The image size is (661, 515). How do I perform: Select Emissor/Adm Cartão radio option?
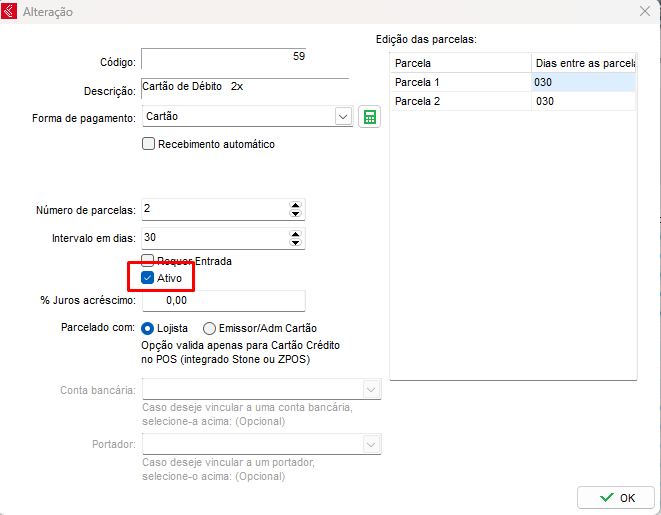coord(209,328)
